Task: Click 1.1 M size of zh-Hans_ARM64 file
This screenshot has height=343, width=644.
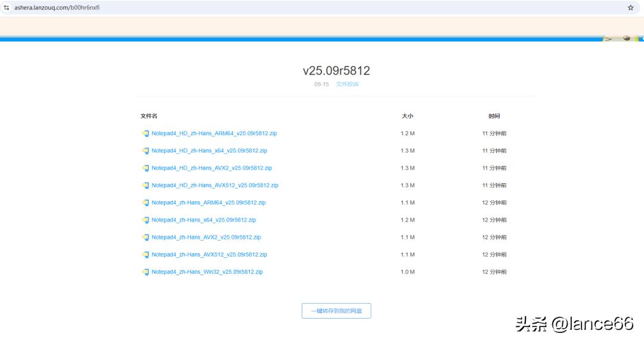Action: 407,202
